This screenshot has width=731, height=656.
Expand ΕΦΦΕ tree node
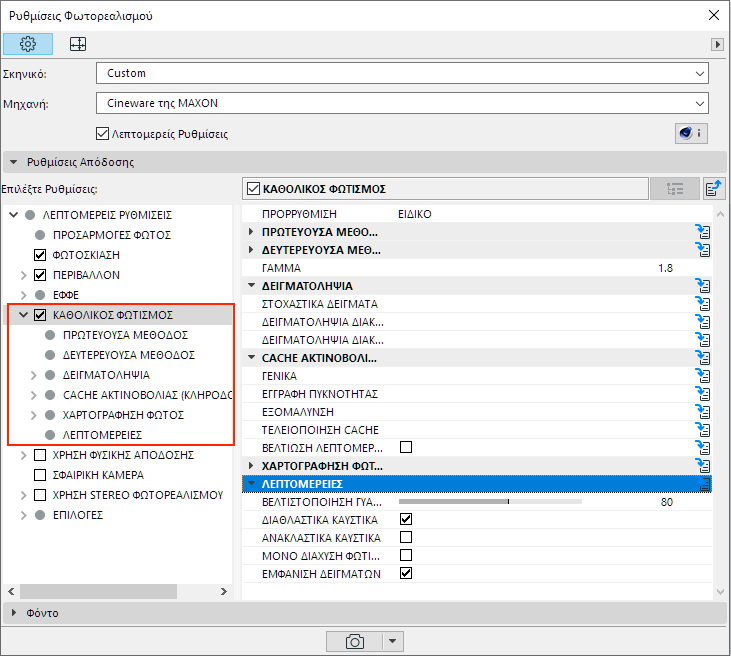click(x=23, y=295)
